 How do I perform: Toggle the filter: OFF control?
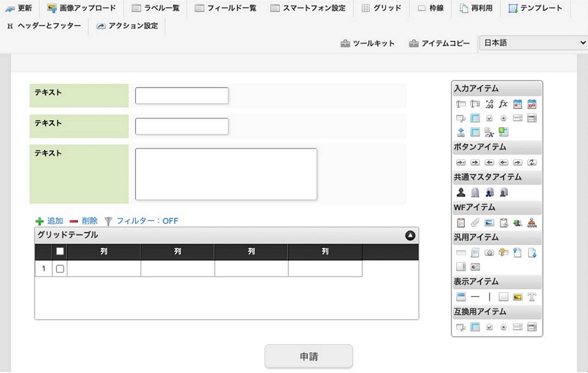141,221
